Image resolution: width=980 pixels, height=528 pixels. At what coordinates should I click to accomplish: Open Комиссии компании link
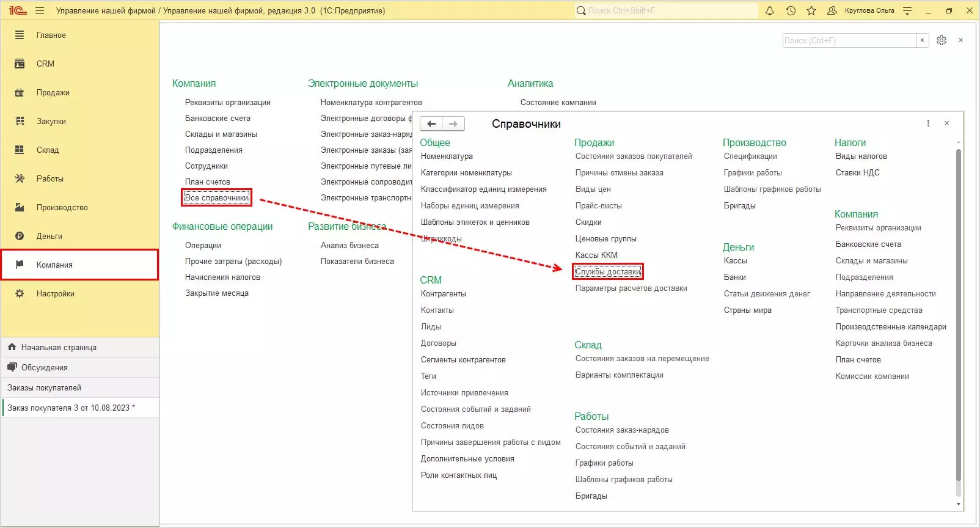click(872, 376)
